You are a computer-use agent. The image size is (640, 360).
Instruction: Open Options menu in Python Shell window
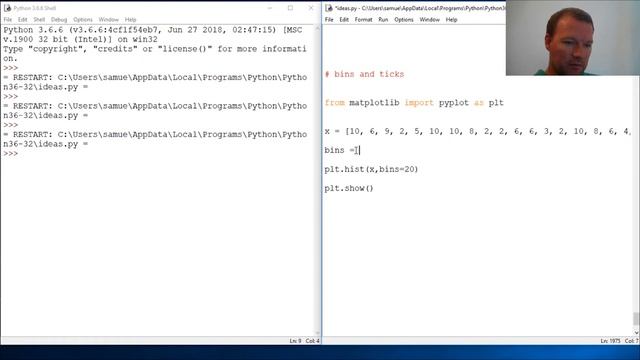(x=83, y=20)
